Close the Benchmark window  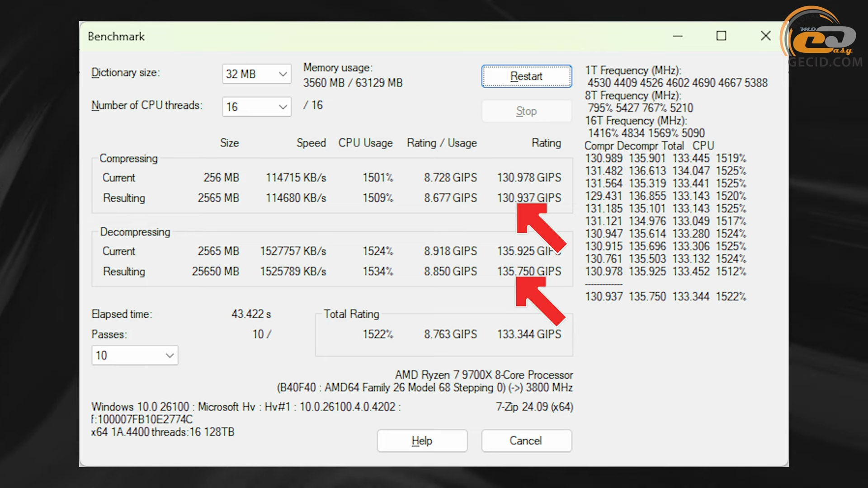[765, 36]
